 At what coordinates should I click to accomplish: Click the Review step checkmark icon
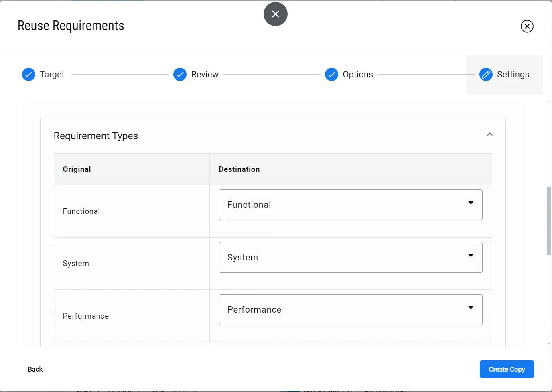click(180, 74)
